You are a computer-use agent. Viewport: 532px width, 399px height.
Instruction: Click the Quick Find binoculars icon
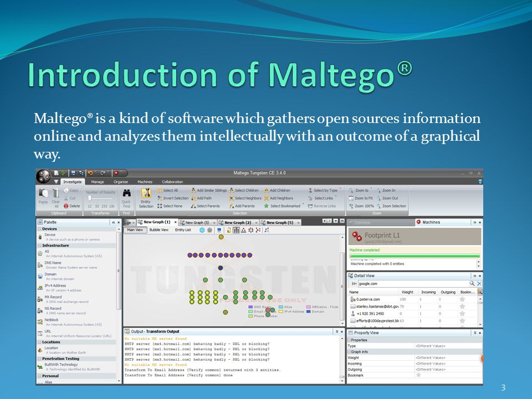click(x=126, y=193)
